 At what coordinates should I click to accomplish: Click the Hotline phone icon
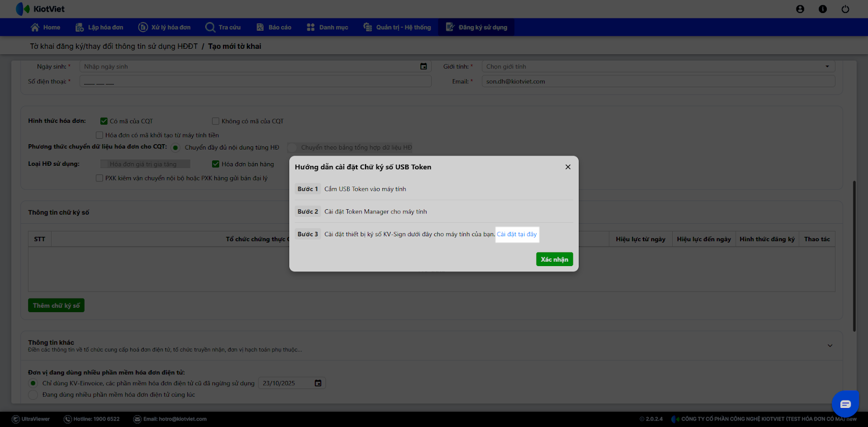(68, 419)
